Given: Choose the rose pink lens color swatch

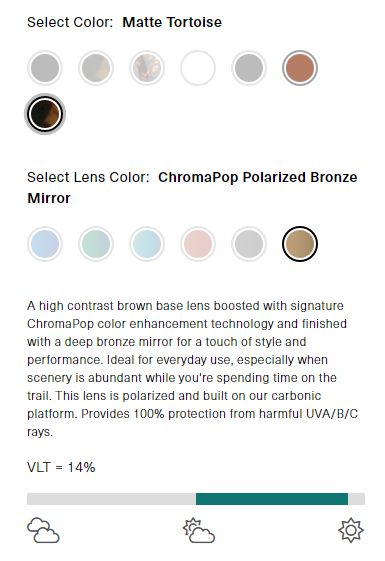Looking at the screenshot, I should (x=198, y=244).
